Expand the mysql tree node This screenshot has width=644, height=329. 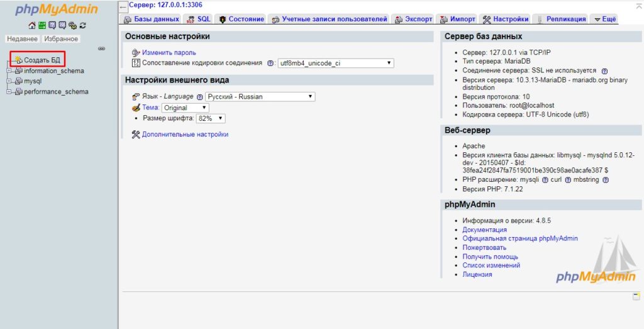(9, 81)
